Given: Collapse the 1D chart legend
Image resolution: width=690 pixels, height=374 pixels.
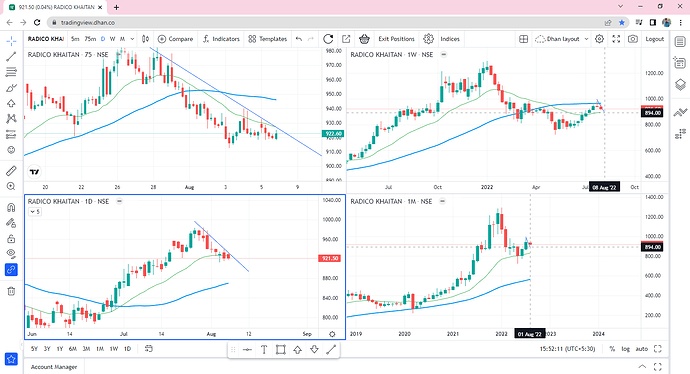Looking at the screenshot, I should (119, 201).
